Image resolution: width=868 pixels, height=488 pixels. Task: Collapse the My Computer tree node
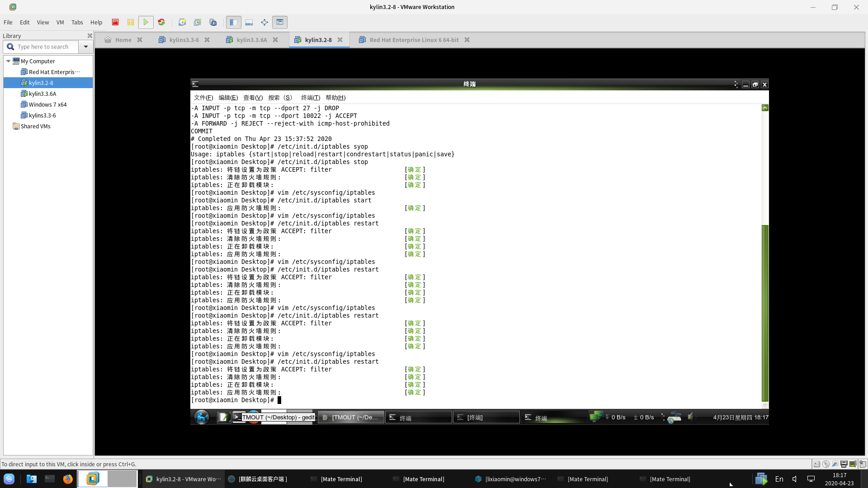coord(8,61)
